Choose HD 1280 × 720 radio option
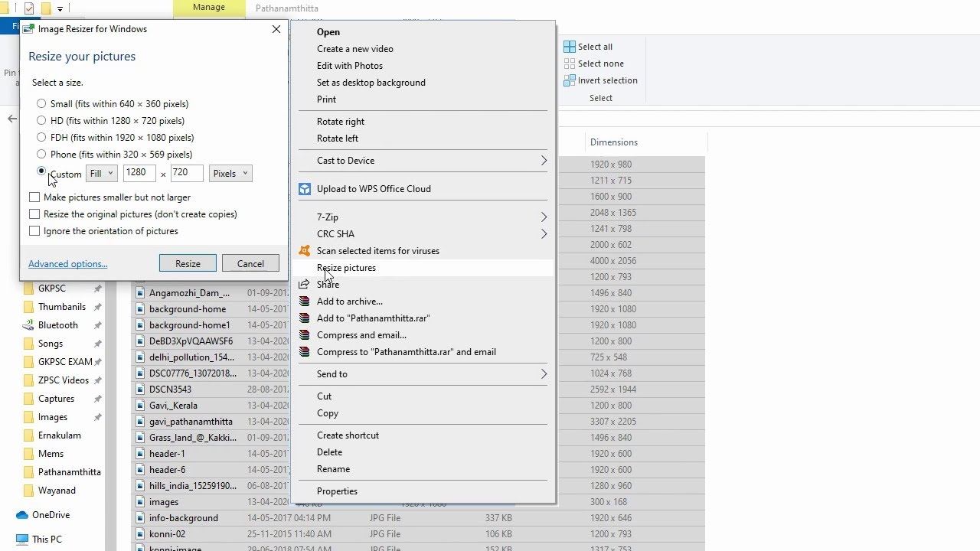Screen dimensions: 980x551 pos(41,120)
